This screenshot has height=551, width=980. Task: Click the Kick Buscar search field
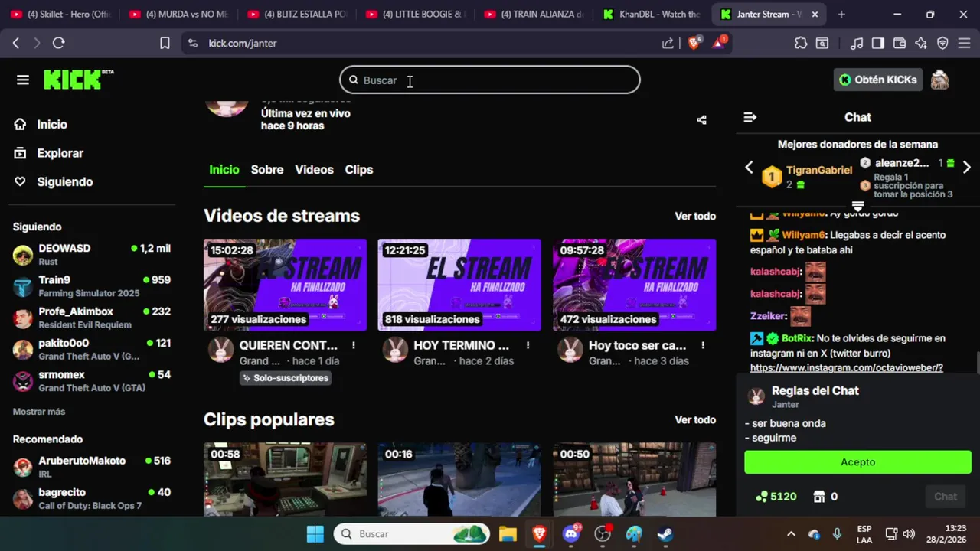point(490,80)
